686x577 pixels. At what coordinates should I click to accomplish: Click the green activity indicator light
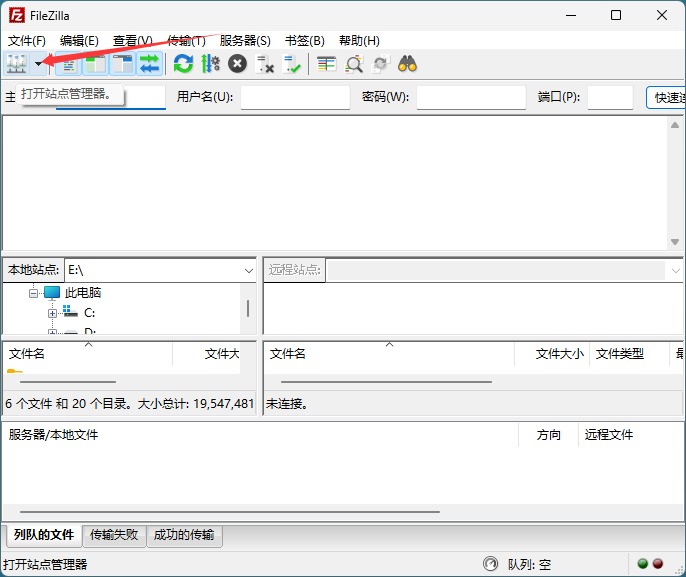[643, 563]
